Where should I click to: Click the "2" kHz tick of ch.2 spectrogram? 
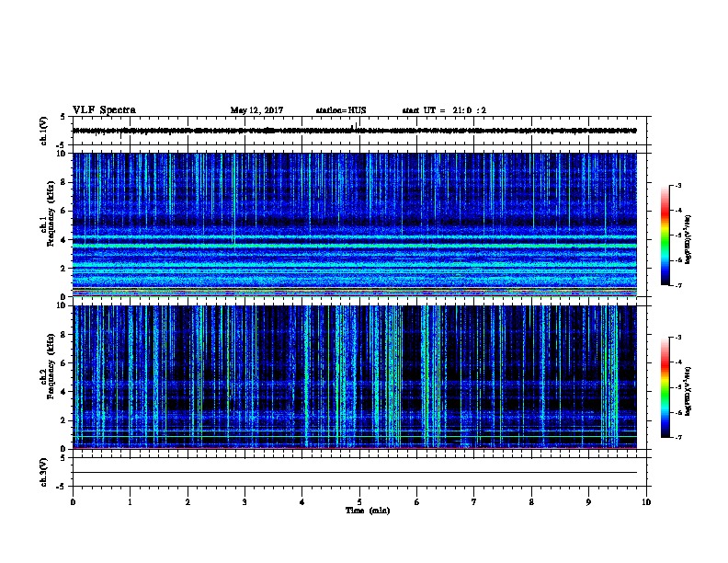coord(65,420)
